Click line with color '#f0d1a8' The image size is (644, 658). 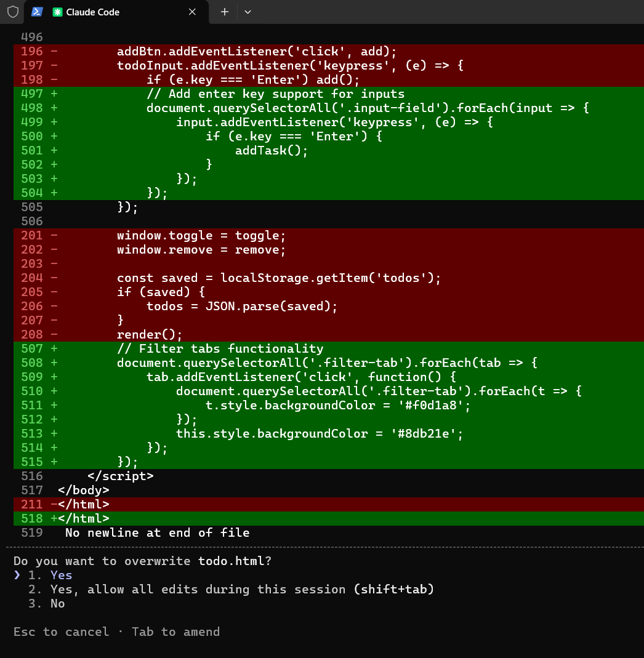click(329, 406)
